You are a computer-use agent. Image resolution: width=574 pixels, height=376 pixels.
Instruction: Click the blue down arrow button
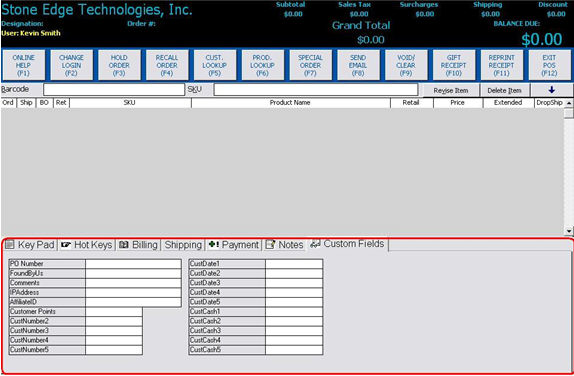[552, 90]
